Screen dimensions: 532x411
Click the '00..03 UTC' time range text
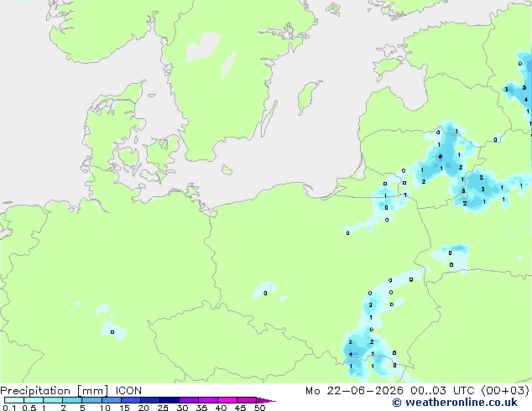click(442, 391)
